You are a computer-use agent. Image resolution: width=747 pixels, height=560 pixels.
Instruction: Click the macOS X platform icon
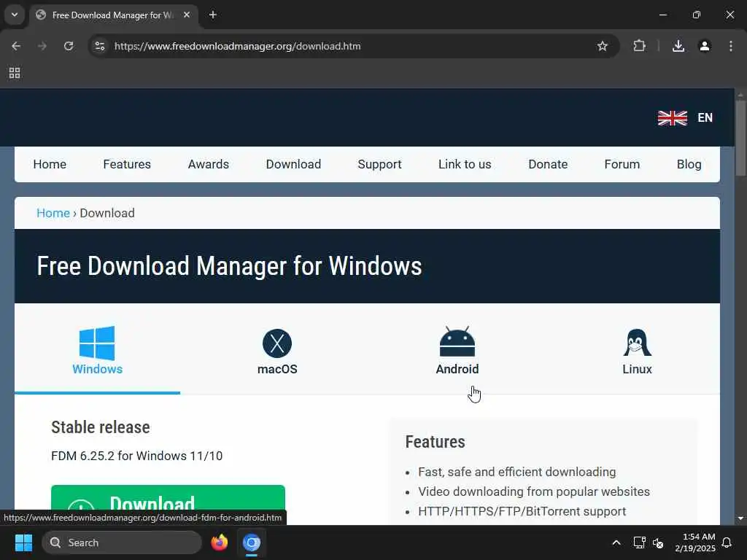pos(276,343)
